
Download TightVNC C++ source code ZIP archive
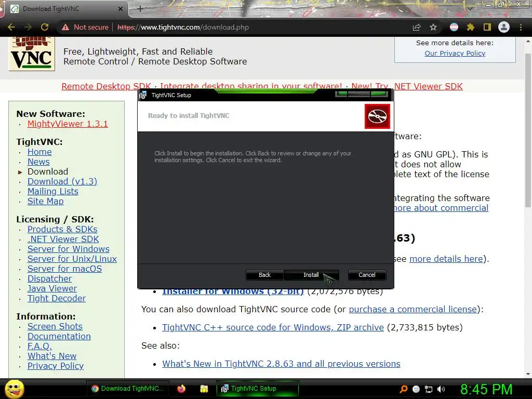point(273,327)
